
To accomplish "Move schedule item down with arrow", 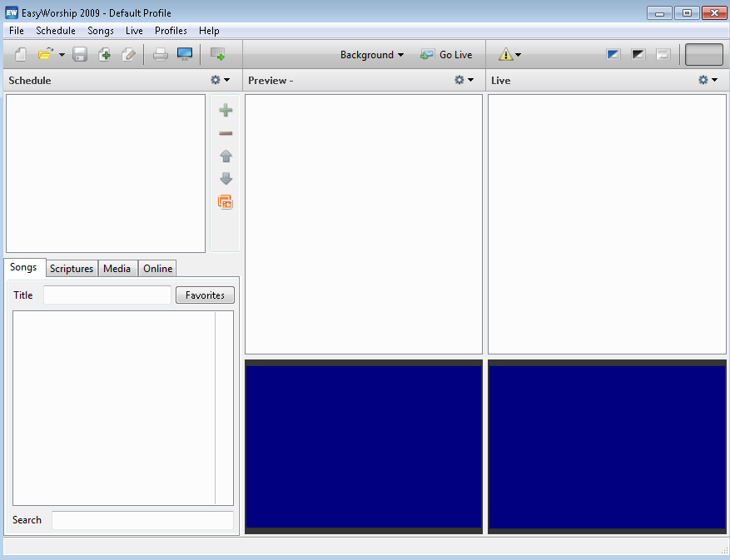I will pyautogui.click(x=226, y=179).
